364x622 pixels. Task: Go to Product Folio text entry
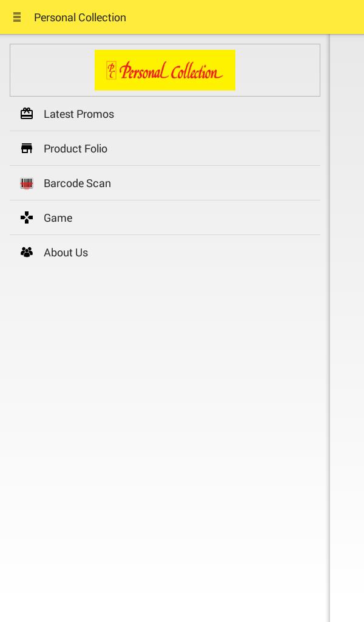(x=75, y=149)
